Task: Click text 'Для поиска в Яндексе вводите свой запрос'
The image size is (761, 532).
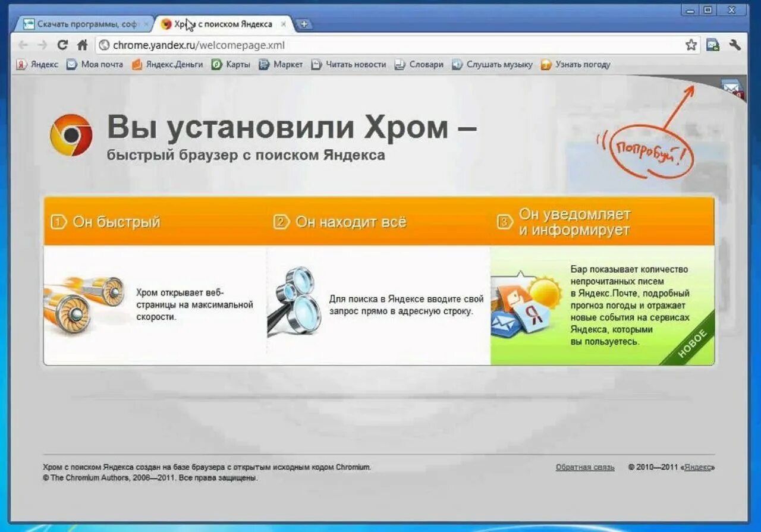Action: pyautogui.click(x=407, y=305)
